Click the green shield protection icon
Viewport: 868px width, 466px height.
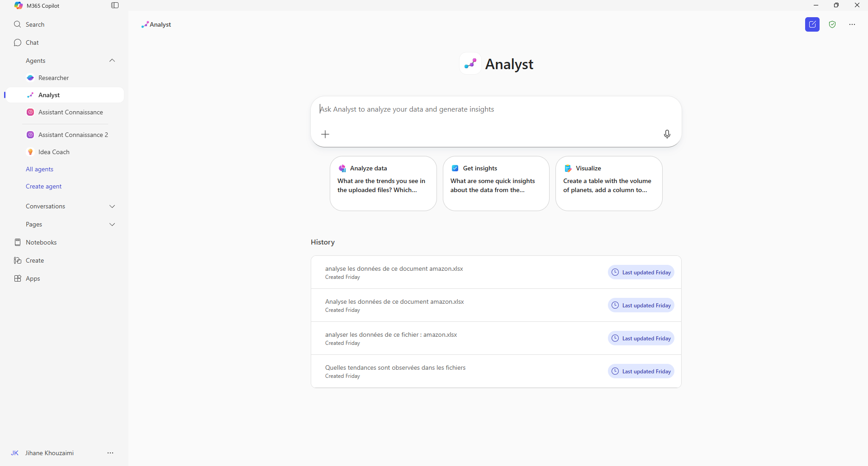coord(832,24)
